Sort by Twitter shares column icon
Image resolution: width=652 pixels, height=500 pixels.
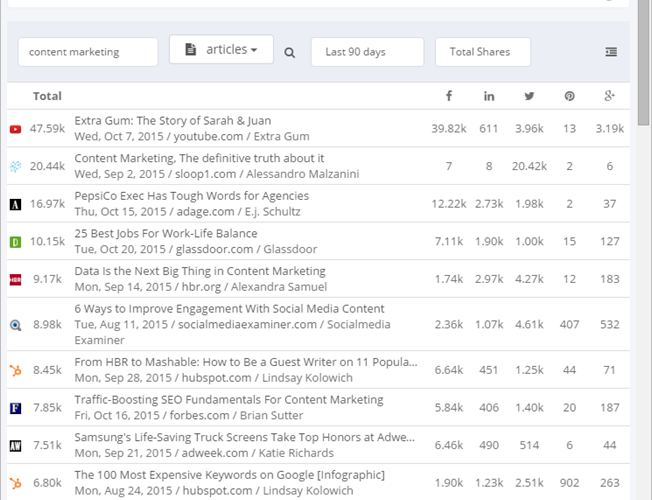pos(529,97)
